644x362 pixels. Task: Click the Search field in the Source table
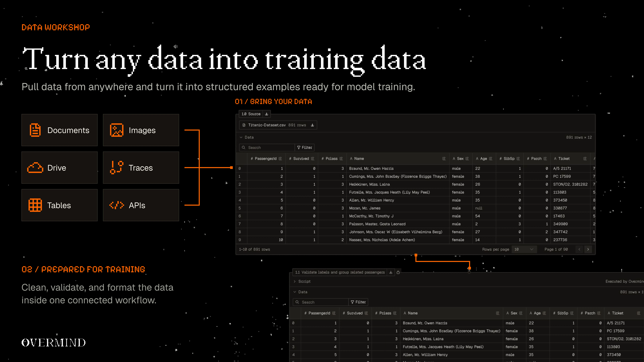[x=267, y=148]
